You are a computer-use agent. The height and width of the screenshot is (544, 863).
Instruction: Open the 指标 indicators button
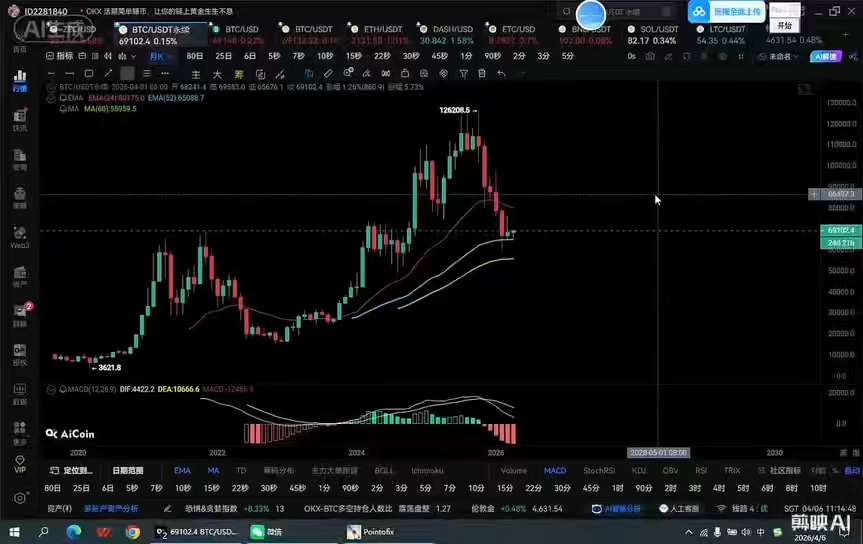pos(59,56)
